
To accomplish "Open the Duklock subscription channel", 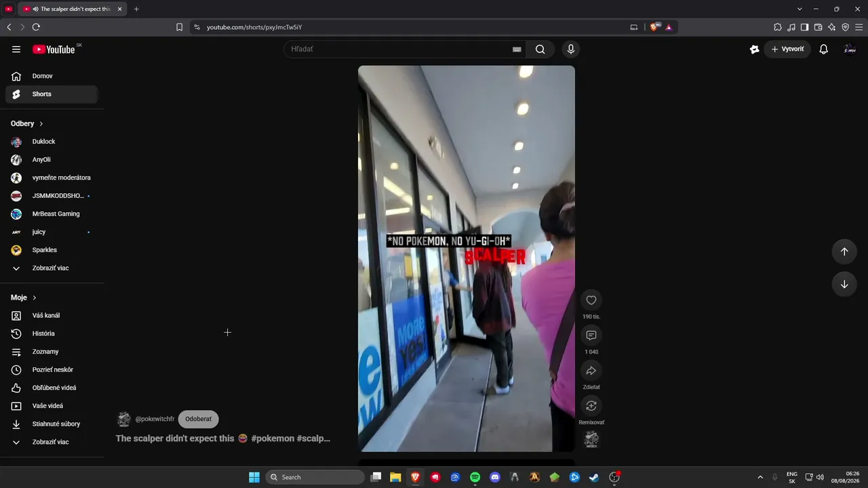I will (52, 142).
